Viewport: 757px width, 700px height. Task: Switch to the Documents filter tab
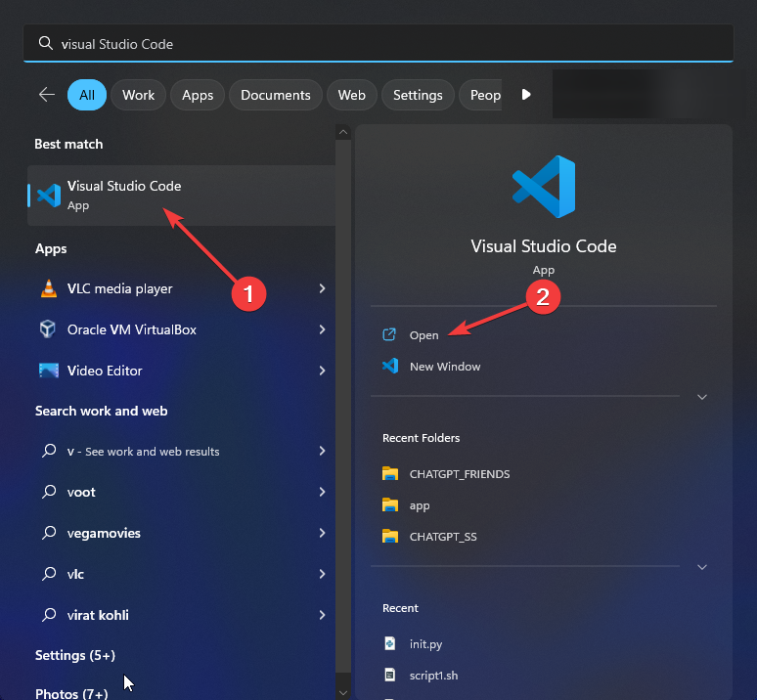pos(276,95)
